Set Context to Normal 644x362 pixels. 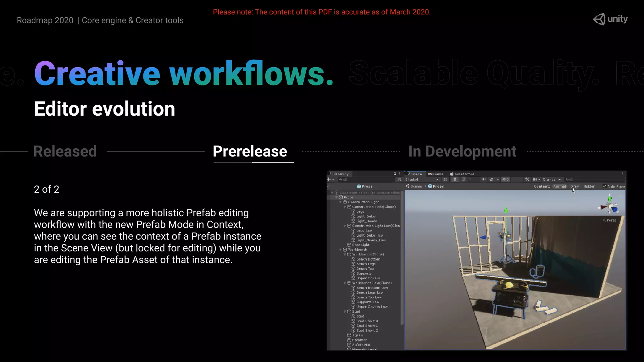coord(559,186)
